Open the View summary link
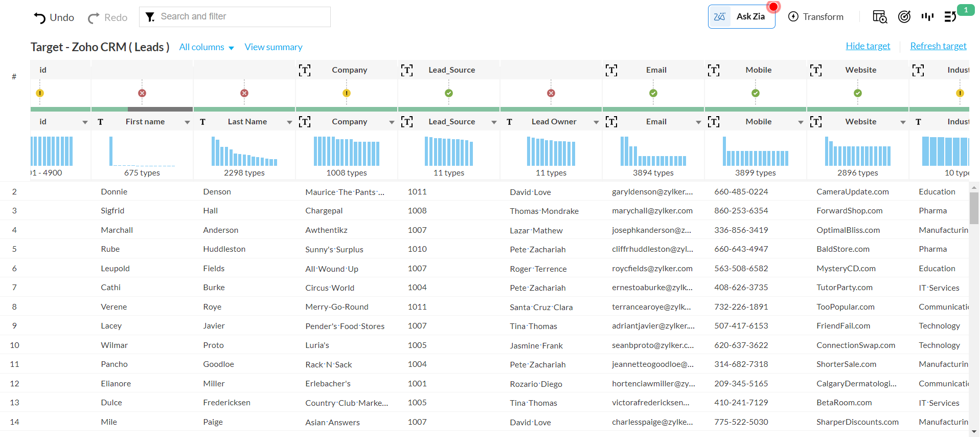Viewport: 980px width, 437px height. click(x=274, y=47)
